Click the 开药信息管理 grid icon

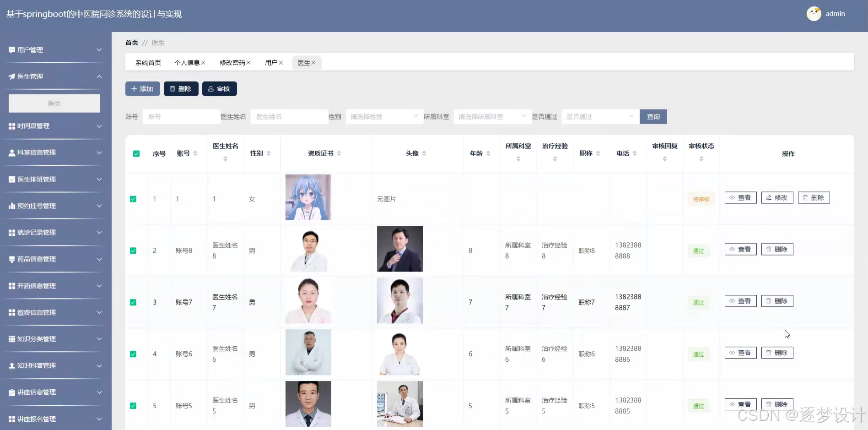point(12,286)
